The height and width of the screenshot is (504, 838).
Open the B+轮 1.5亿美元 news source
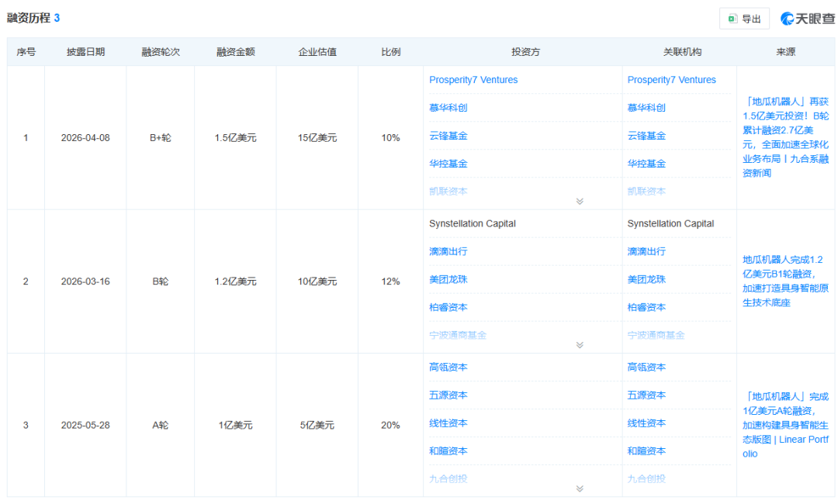(x=785, y=137)
